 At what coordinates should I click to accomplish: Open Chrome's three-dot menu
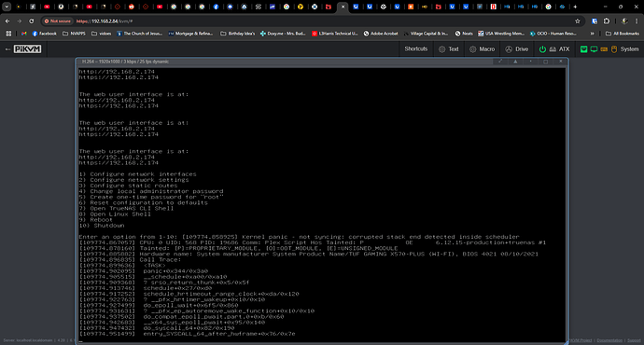(637, 21)
